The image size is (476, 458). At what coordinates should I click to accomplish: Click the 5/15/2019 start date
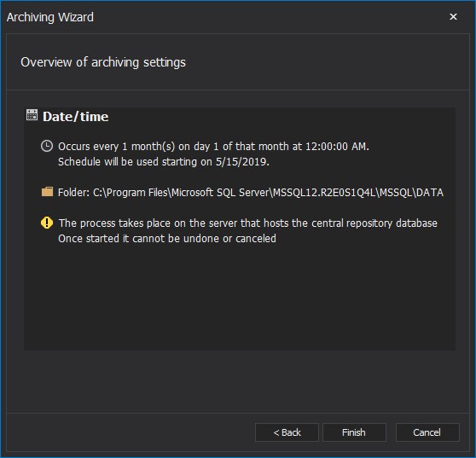pyautogui.click(x=242, y=162)
